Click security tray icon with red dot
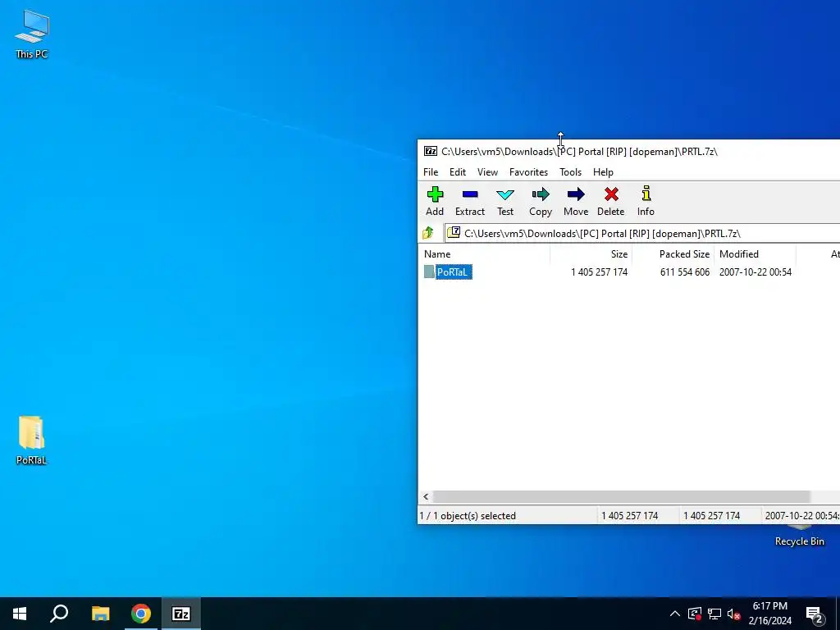This screenshot has width=840, height=630. click(x=695, y=614)
